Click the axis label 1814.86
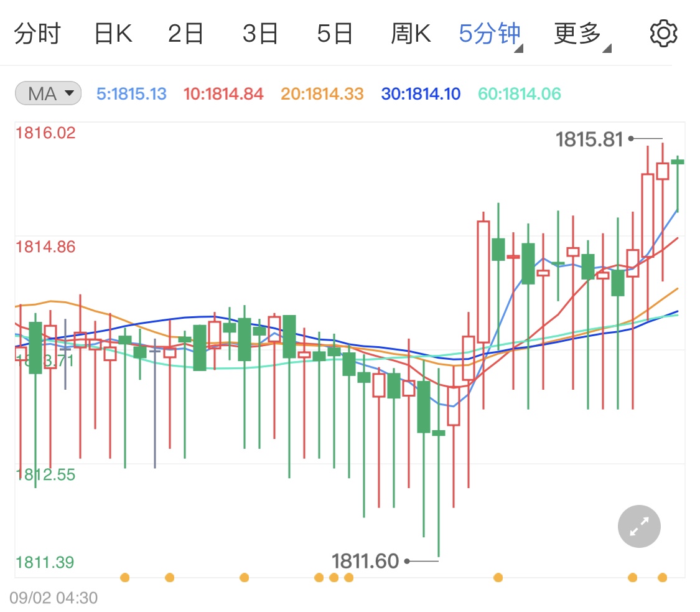Image resolution: width=700 pixels, height=612 pixels. (45, 247)
